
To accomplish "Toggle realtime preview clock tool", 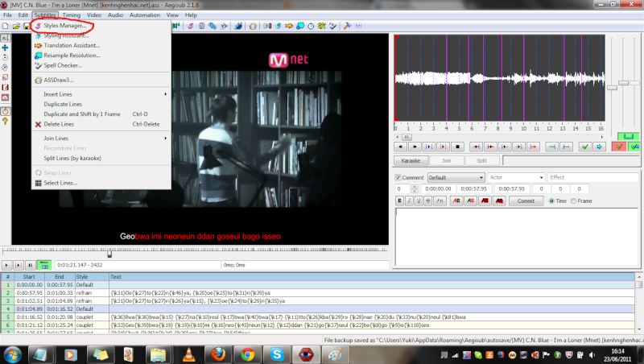I will pyautogui.click(x=6, y=111).
